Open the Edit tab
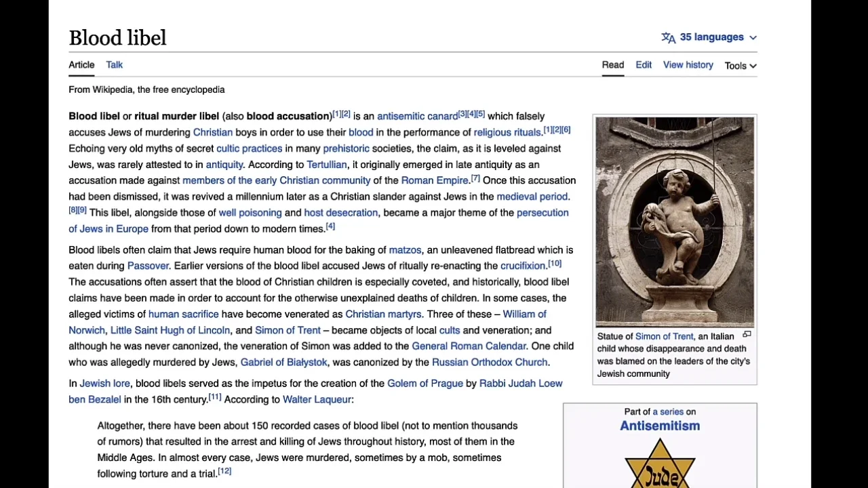Image resolution: width=868 pixels, height=488 pixels. 644,65
